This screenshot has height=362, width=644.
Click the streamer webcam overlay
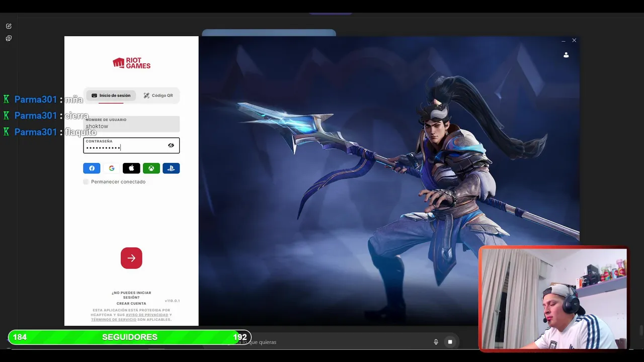(553, 299)
